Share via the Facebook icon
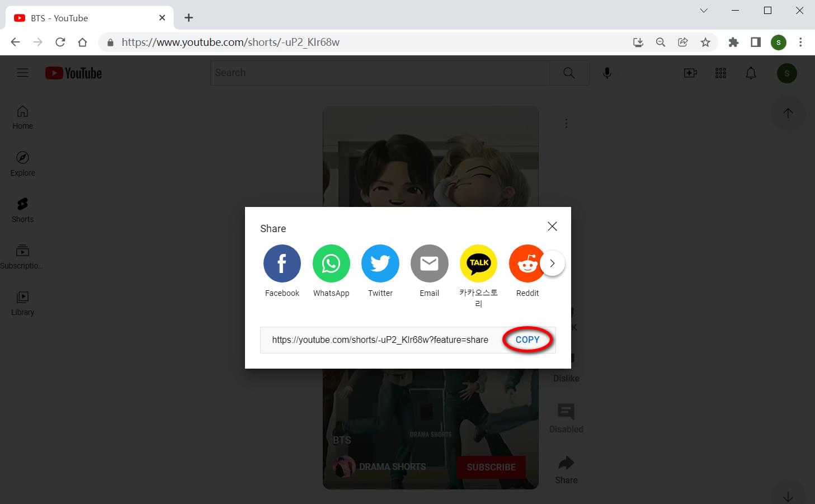The width and height of the screenshot is (815, 504). [x=282, y=263]
